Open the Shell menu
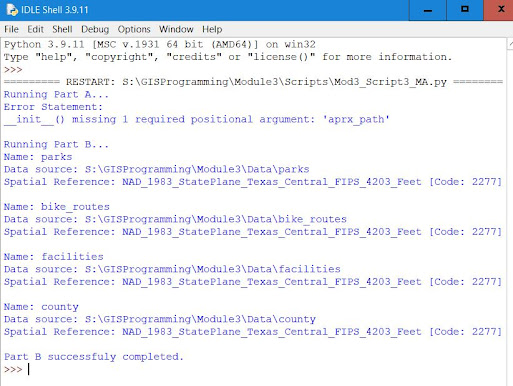The height and width of the screenshot is (386, 513). click(x=62, y=29)
